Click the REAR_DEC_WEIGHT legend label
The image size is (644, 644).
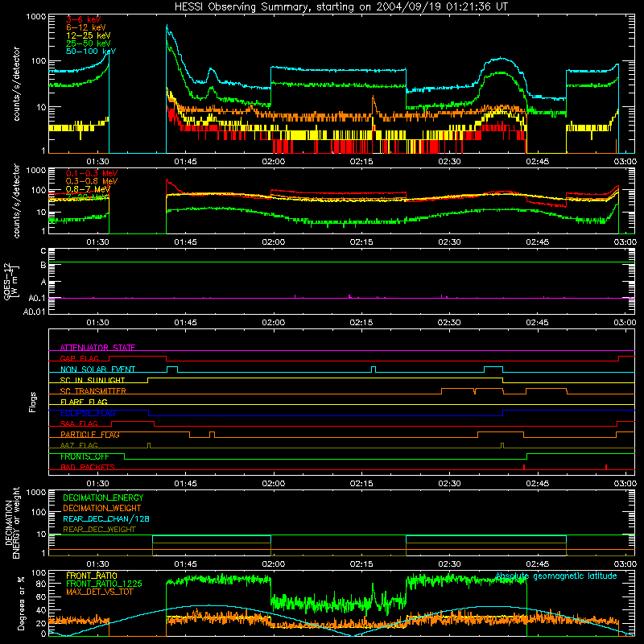(99, 530)
